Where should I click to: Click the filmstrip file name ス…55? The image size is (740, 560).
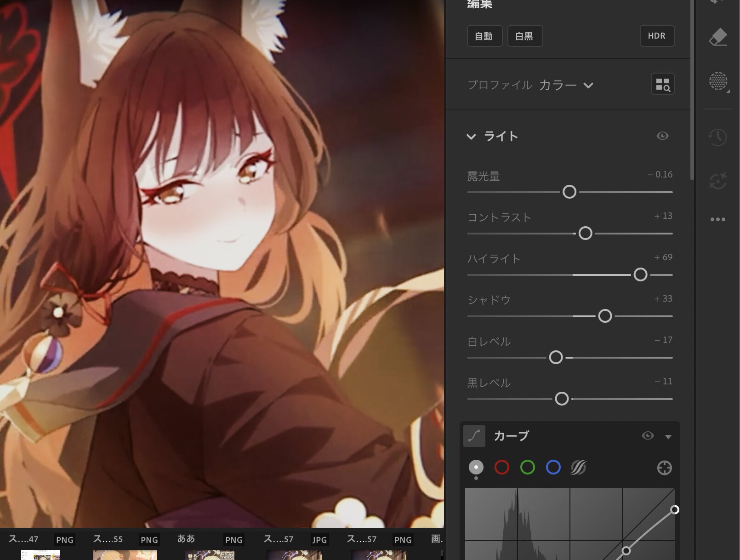[108, 539]
